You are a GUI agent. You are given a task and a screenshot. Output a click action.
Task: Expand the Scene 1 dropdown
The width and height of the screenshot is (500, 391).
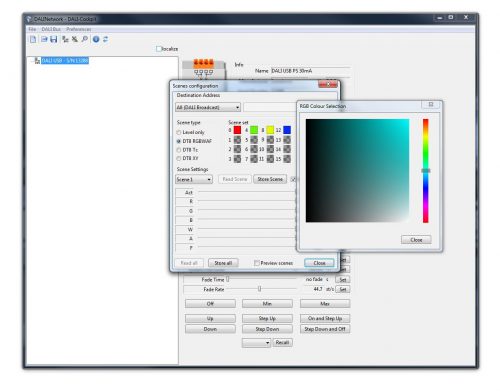pyautogui.click(x=194, y=179)
